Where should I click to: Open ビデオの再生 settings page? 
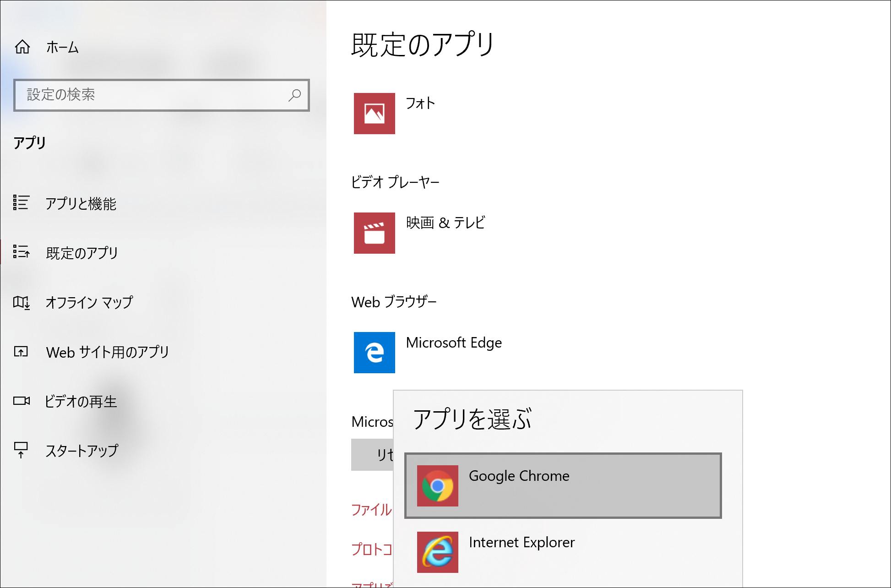coord(81,402)
